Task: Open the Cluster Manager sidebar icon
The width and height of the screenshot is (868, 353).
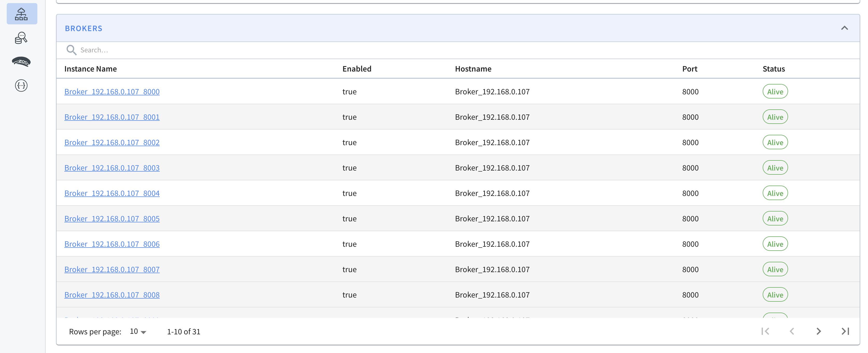Action: point(22,14)
